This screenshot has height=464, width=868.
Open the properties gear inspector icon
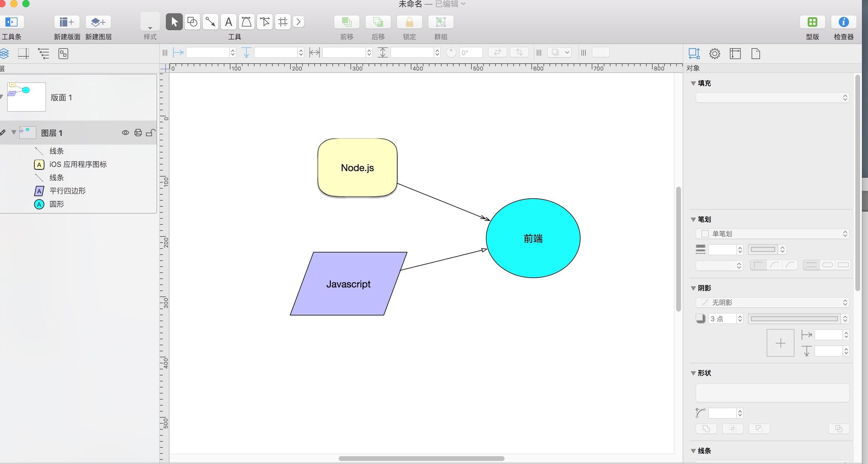tap(714, 54)
